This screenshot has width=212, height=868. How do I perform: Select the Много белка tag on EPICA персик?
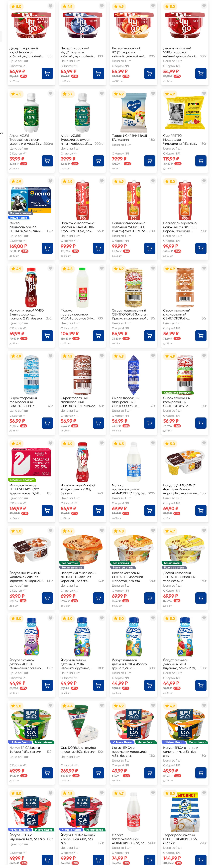tap(146, 742)
